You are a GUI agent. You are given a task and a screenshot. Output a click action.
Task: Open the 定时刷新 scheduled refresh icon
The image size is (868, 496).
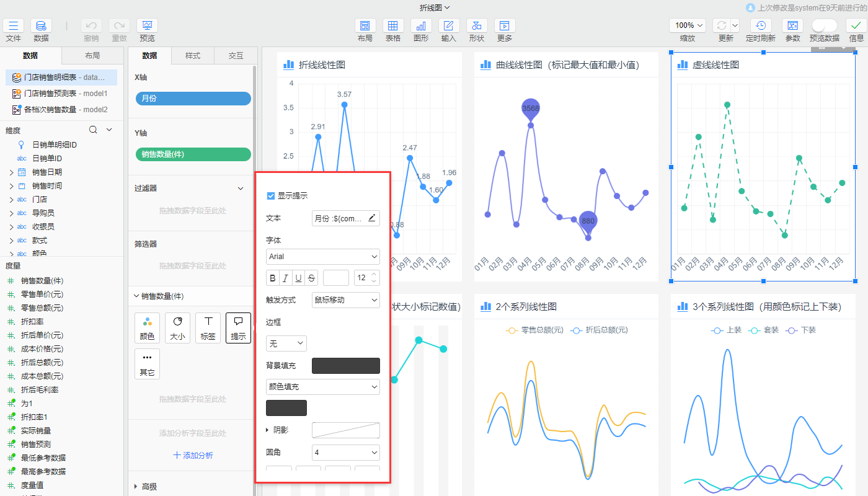click(760, 26)
